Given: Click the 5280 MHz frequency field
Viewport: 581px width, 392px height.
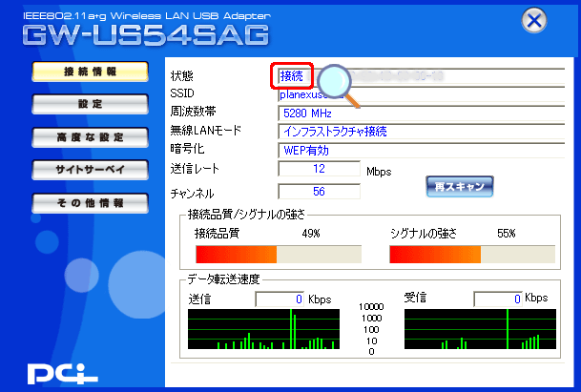Looking at the screenshot, I should [422, 113].
